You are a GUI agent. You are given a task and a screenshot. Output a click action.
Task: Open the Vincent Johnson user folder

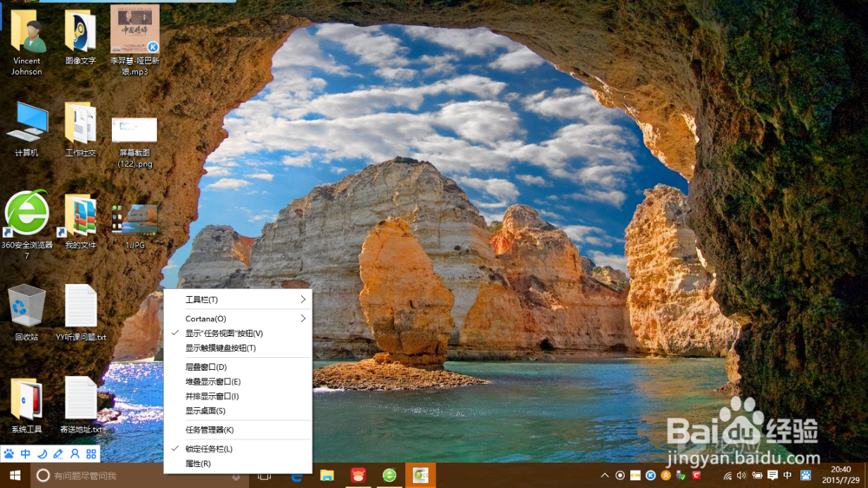click(x=27, y=42)
